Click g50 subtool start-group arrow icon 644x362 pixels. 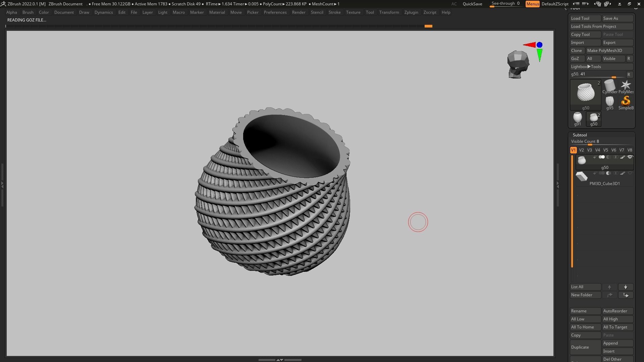tap(594, 157)
